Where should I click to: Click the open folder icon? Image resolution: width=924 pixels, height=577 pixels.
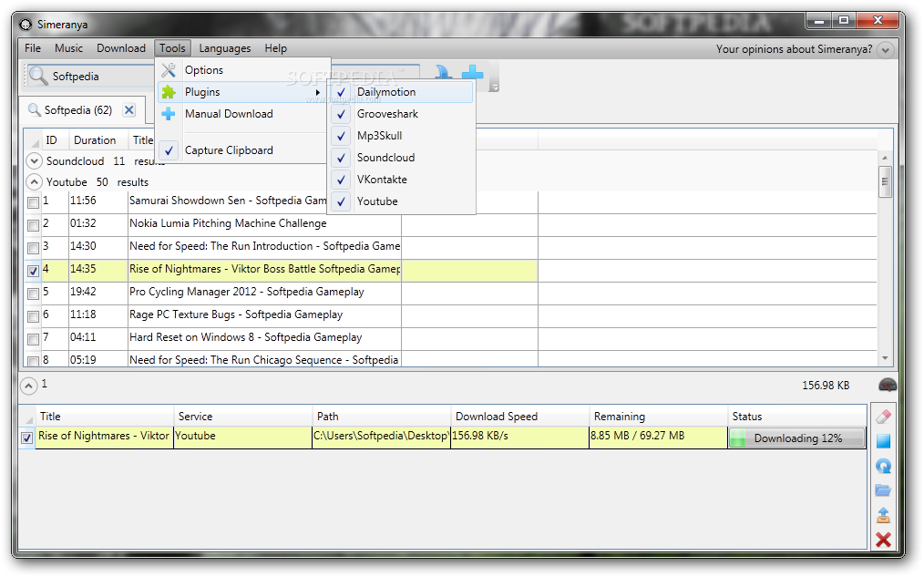tap(883, 490)
